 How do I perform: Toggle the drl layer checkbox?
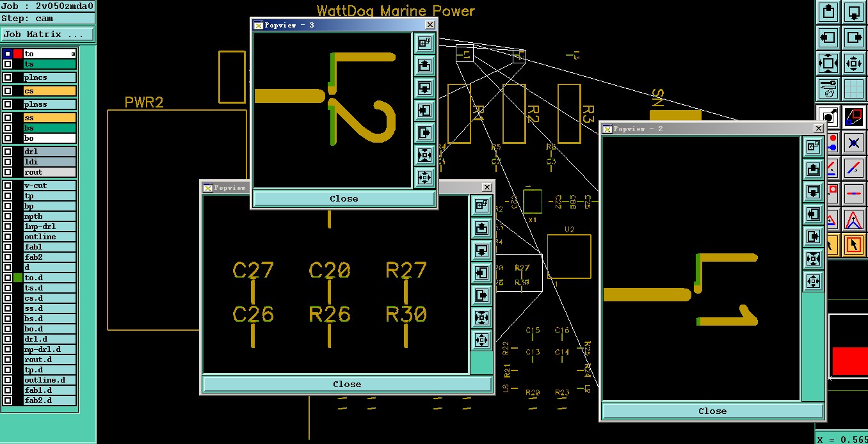pyautogui.click(x=8, y=152)
